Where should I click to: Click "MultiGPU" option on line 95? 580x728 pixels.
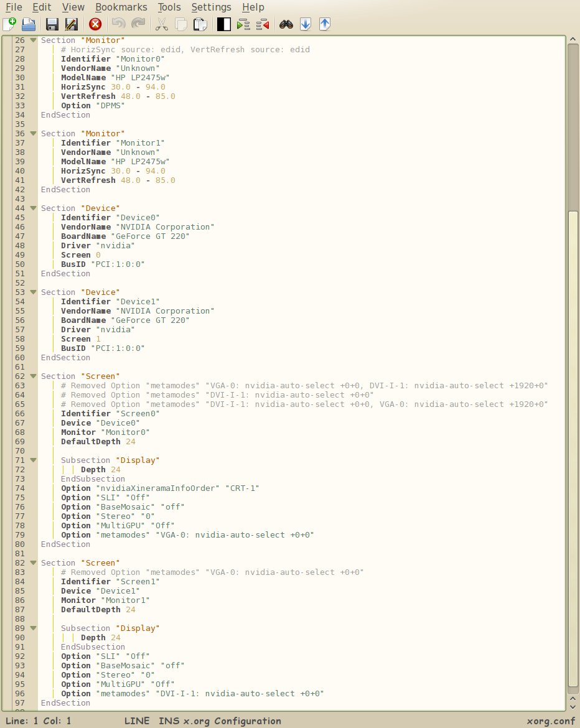(120, 684)
